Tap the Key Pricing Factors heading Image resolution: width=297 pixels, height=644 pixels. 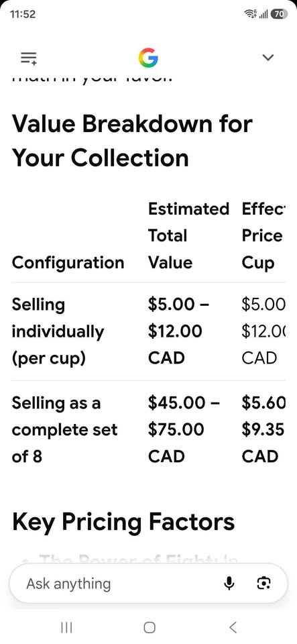point(123,521)
